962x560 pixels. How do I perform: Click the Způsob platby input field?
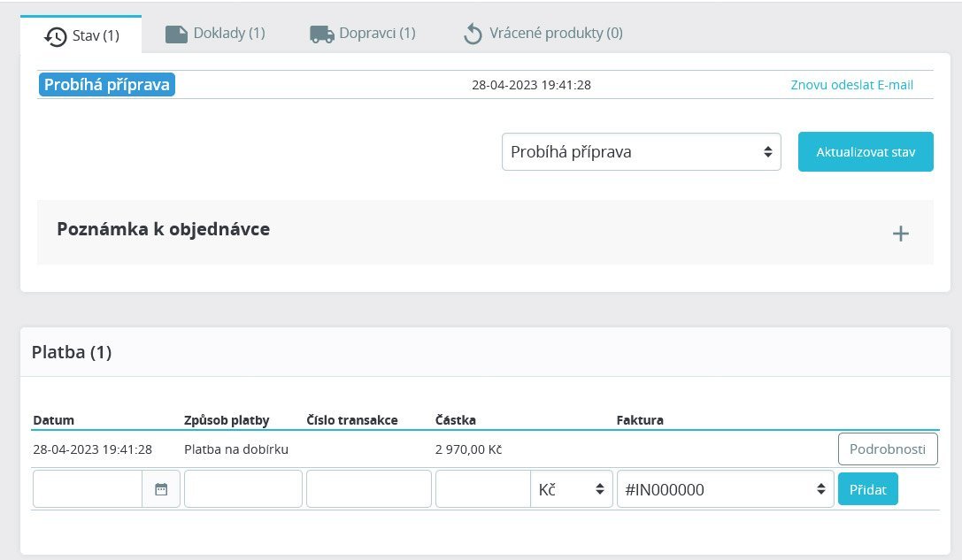pos(243,489)
